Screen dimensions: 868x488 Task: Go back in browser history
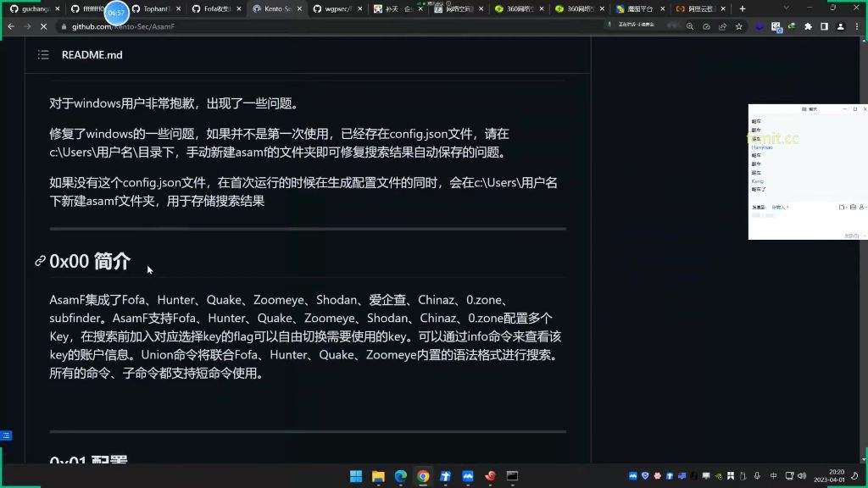tap(11, 26)
